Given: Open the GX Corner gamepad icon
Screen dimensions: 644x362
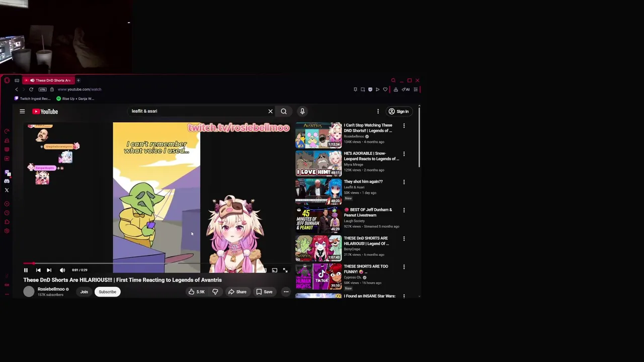Looking at the screenshot, I should (x=17, y=80).
